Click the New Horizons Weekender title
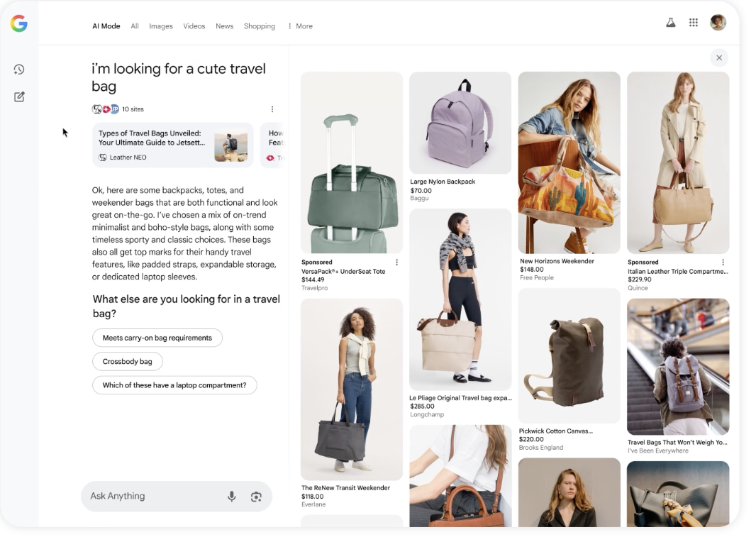This screenshot has width=756, height=542. [x=557, y=261]
